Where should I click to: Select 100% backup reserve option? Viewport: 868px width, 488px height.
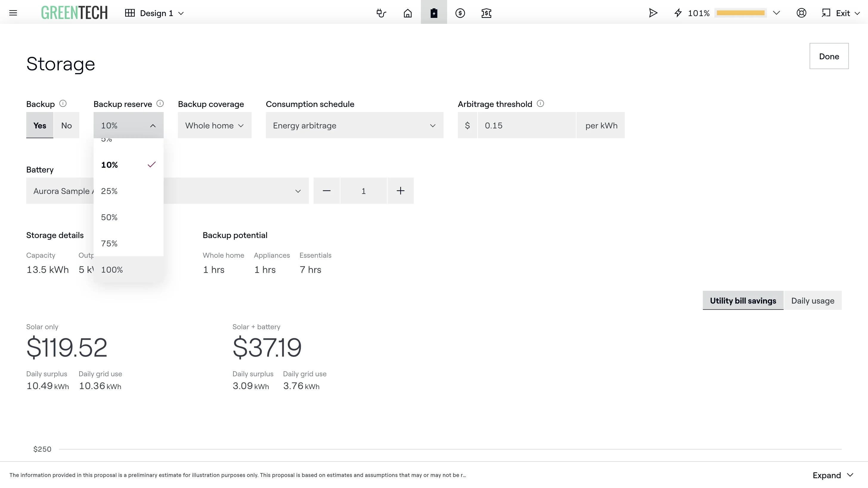pos(128,270)
